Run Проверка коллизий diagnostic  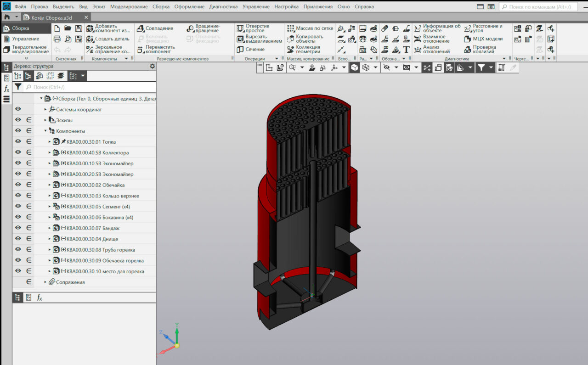point(481,50)
